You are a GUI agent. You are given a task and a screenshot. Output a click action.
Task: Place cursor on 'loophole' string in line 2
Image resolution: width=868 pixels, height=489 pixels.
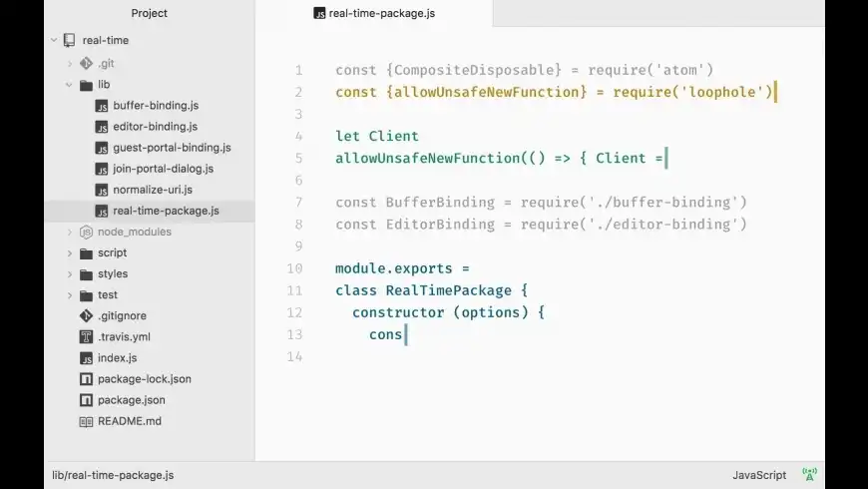[722, 93]
